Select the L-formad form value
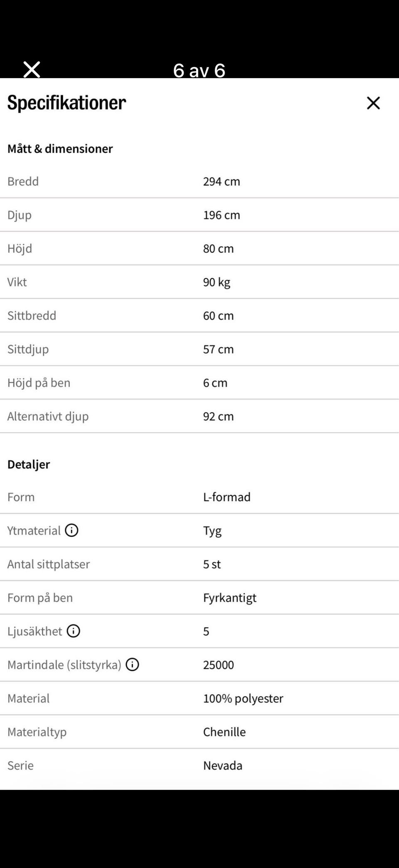The image size is (399, 868). pyautogui.click(x=227, y=497)
